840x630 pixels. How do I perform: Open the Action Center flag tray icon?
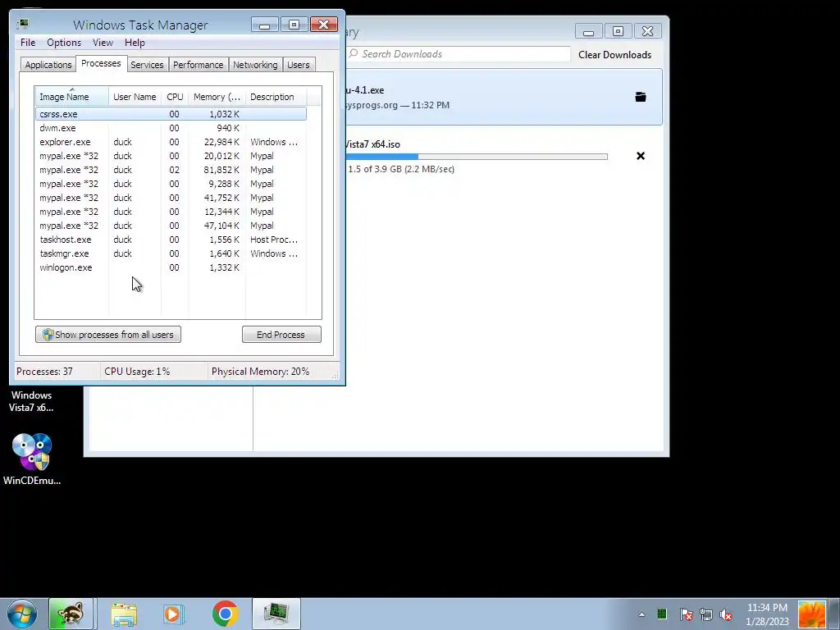686,614
